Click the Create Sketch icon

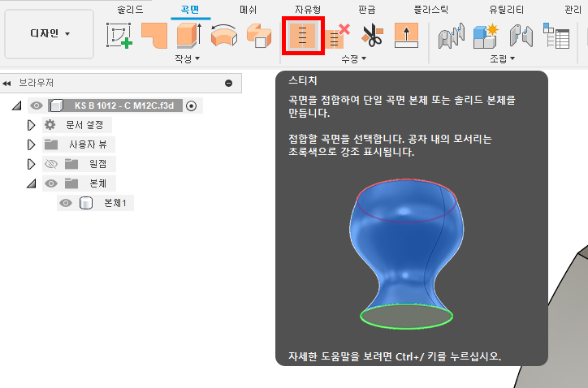pos(119,36)
